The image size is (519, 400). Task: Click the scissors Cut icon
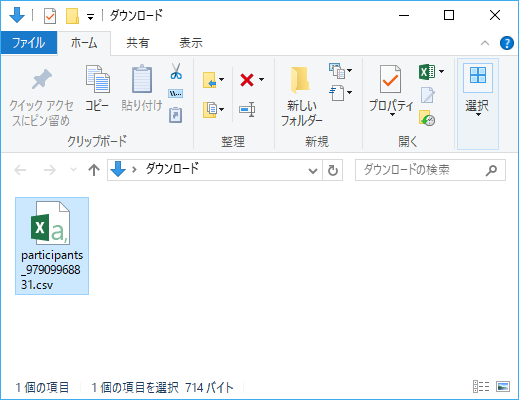pos(176,71)
